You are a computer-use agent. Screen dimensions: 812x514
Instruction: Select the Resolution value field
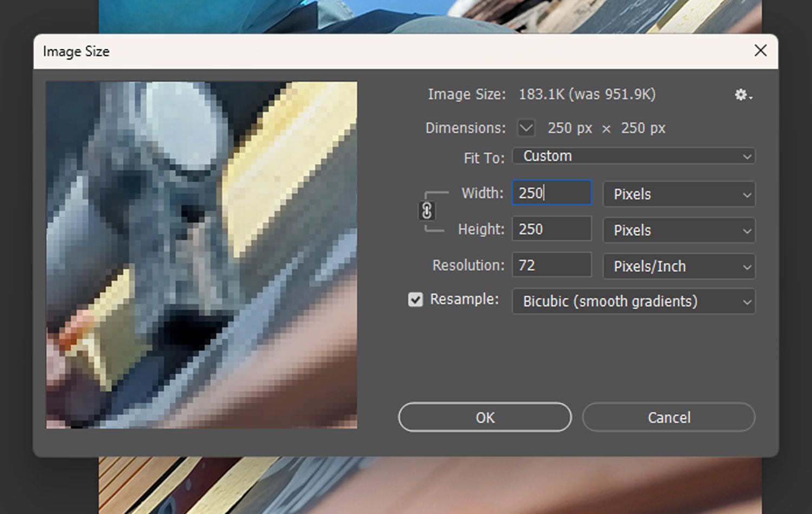point(552,265)
